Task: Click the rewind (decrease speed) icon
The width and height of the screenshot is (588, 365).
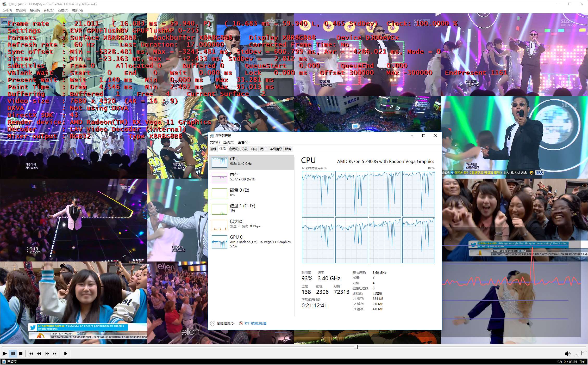Action: pos(39,354)
